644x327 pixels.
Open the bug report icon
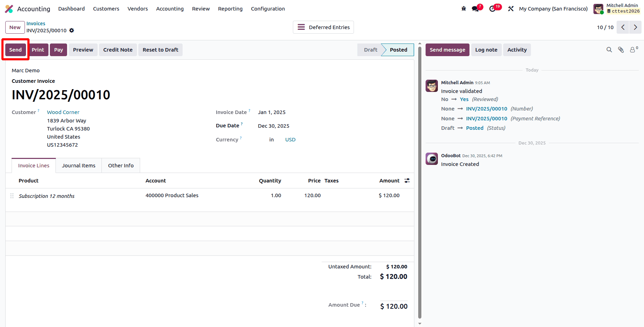[464, 8]
